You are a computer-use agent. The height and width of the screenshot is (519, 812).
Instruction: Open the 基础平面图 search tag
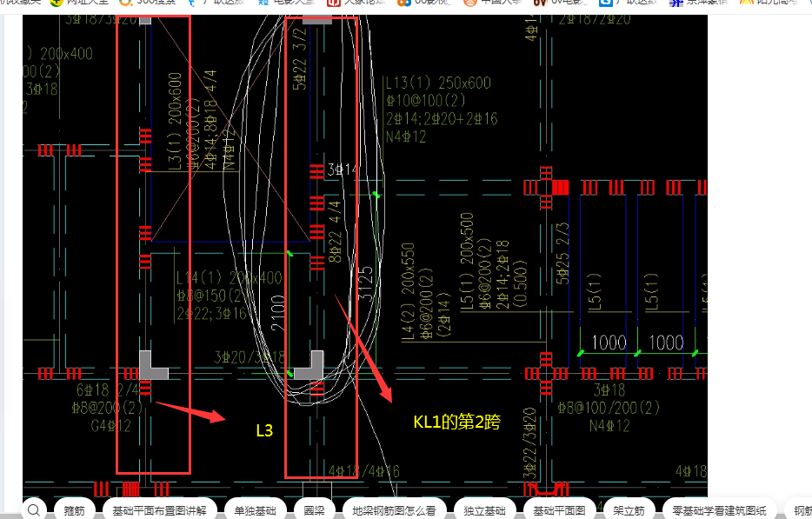(559, 510)
